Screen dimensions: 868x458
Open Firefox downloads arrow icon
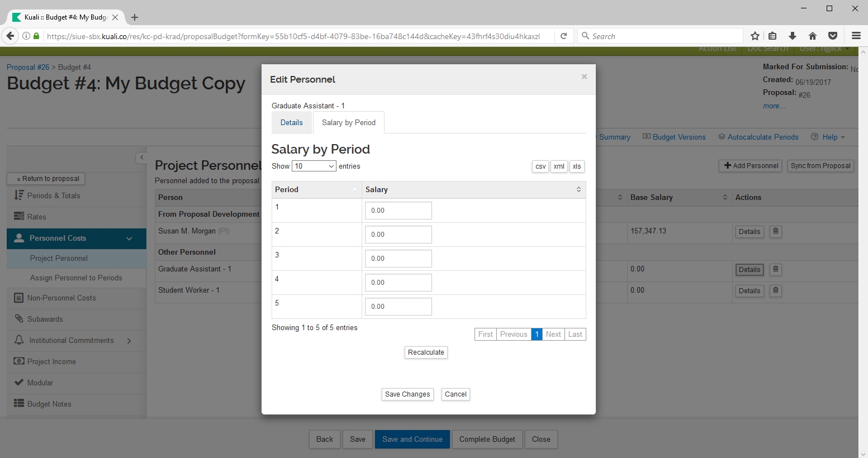point(793,36)
